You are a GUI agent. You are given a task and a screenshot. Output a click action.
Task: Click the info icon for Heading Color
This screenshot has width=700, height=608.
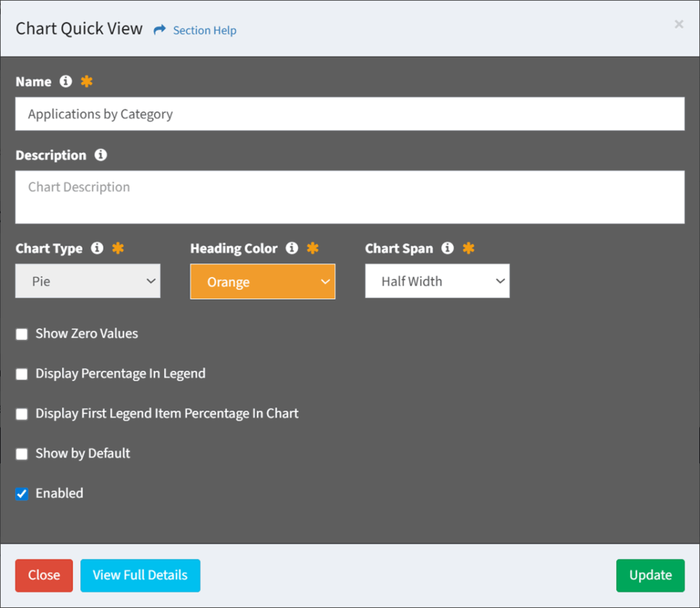tap(292, 248)
